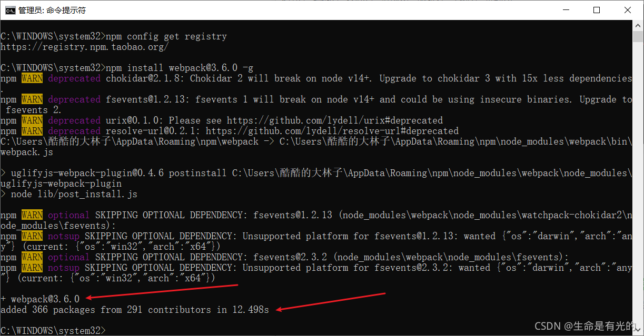Screen dimensions: 644x336
Task: Click the 'npm config get registry' command text
Action: coord(166,36)
